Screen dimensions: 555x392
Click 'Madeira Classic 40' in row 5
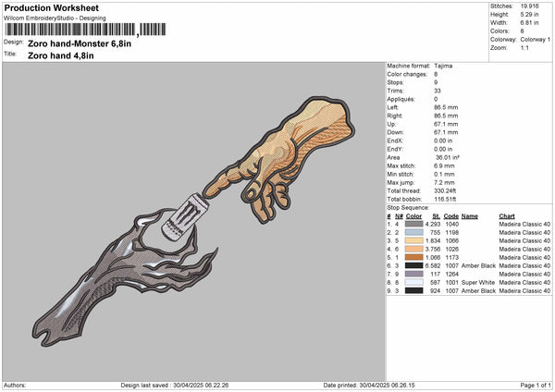(524, 258)
